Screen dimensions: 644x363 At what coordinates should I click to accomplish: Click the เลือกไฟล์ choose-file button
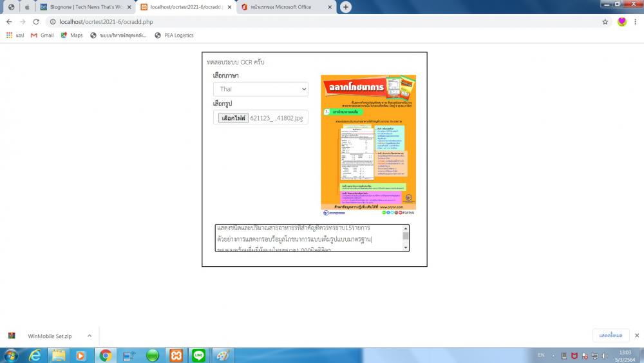pos(233,118)
